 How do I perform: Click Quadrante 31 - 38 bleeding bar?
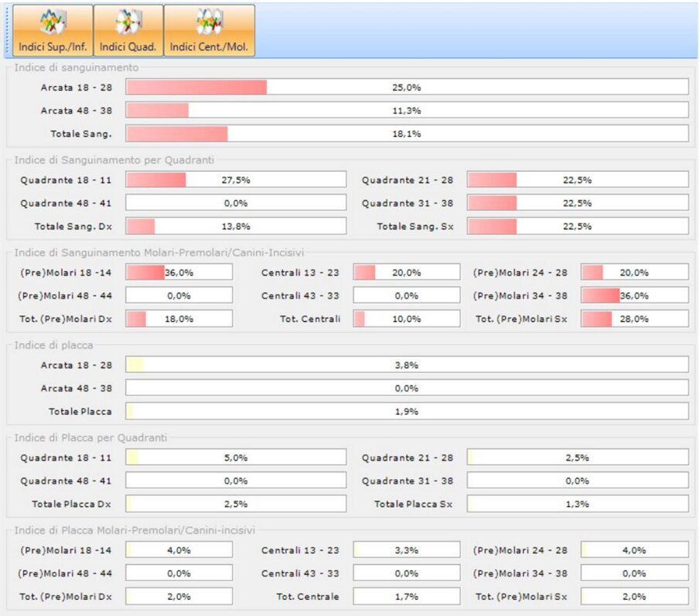coord(577,203)
